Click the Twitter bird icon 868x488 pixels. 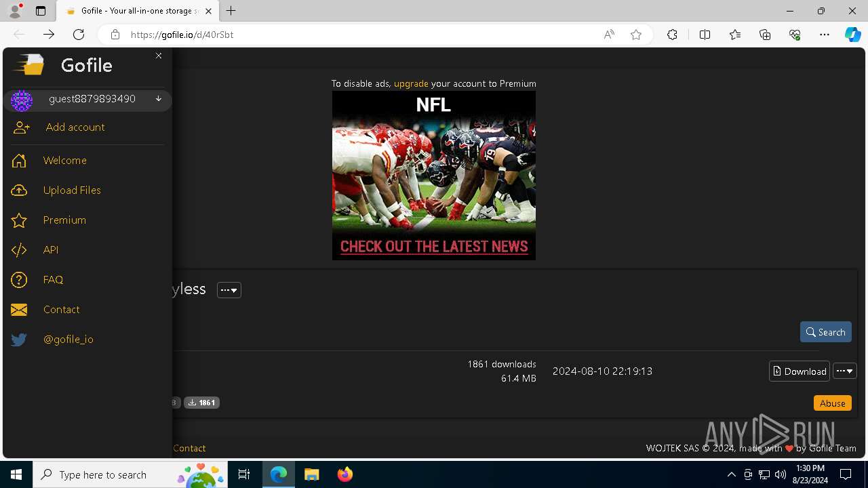point(19,340)
